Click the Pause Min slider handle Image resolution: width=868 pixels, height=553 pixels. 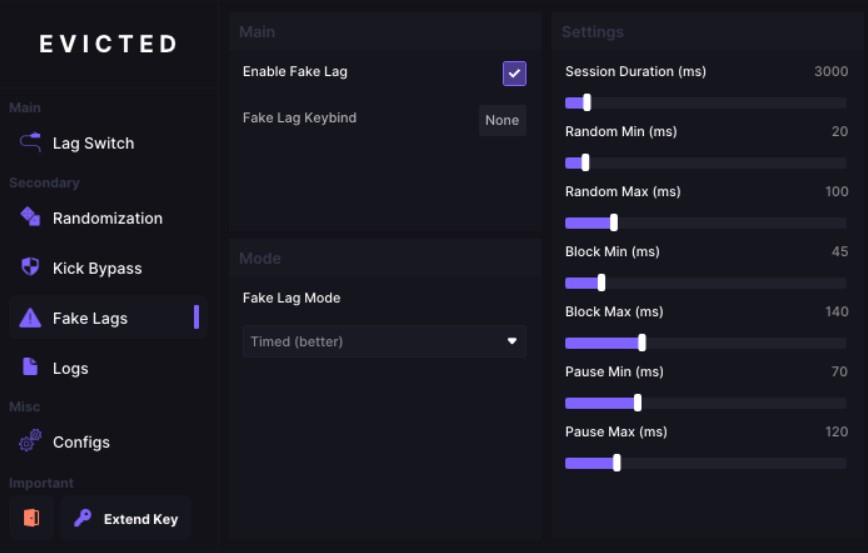638,403
